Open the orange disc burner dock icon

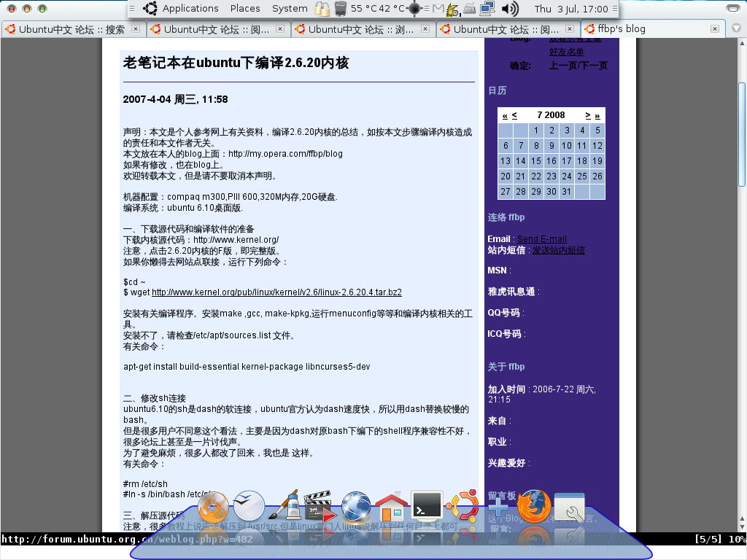213,507
